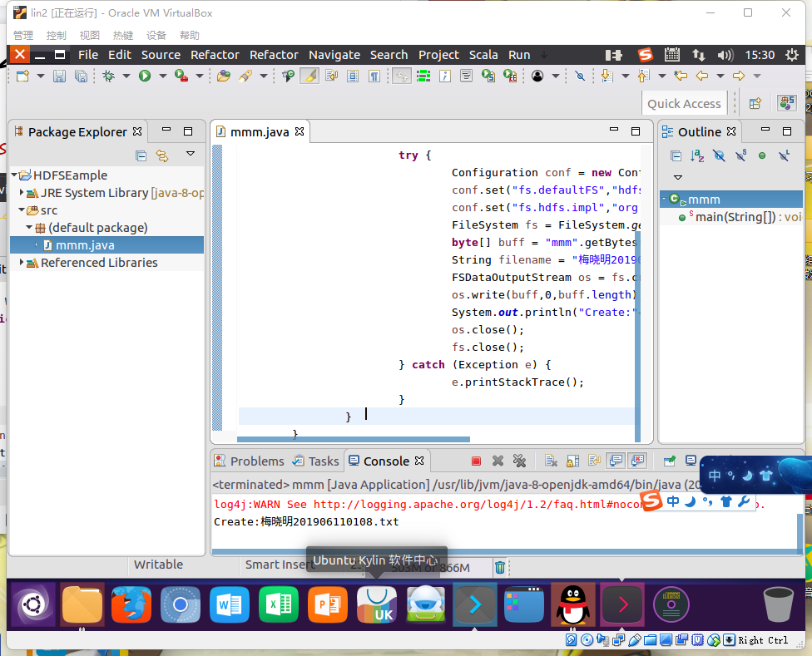Toggle Show Whitespace Characters pilcrow icon
Viewport: 812px width, 656px height.
point(374,76)
